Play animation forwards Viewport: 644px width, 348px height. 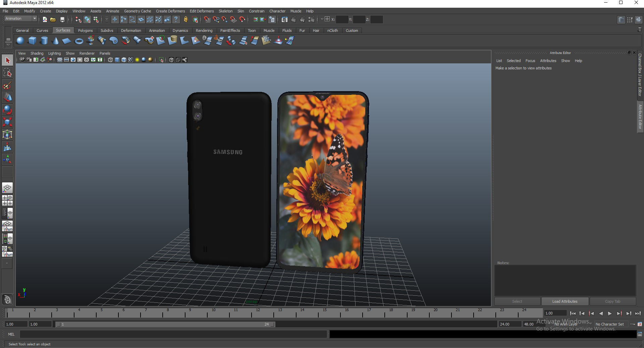click(x=610, y=313)
